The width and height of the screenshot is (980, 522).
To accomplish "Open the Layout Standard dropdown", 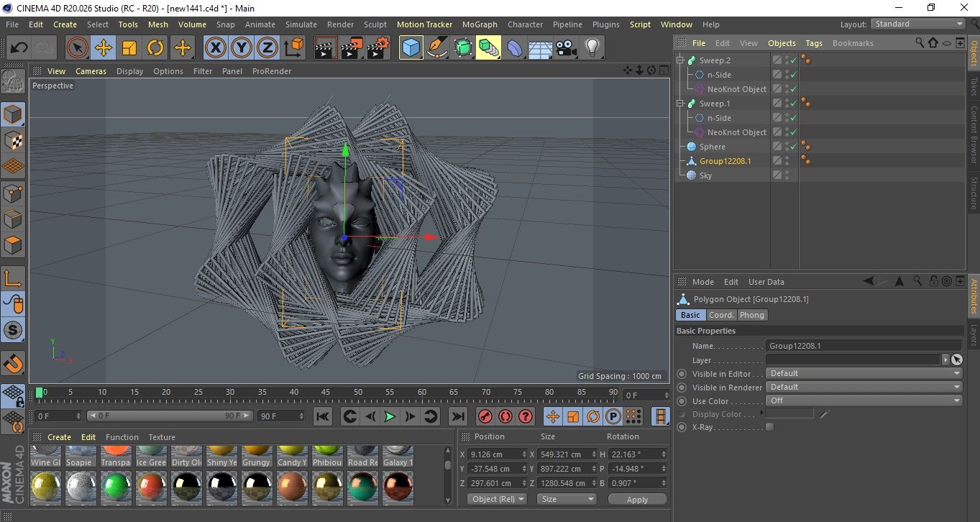I will coord(918,24).
